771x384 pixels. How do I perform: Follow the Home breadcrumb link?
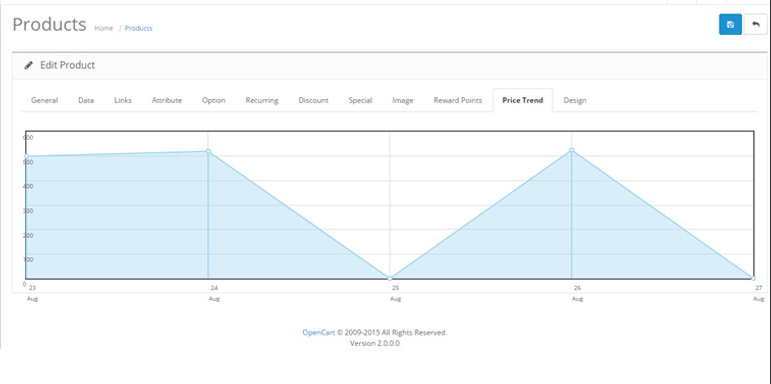pyautogui.click(x=104, y=29)
